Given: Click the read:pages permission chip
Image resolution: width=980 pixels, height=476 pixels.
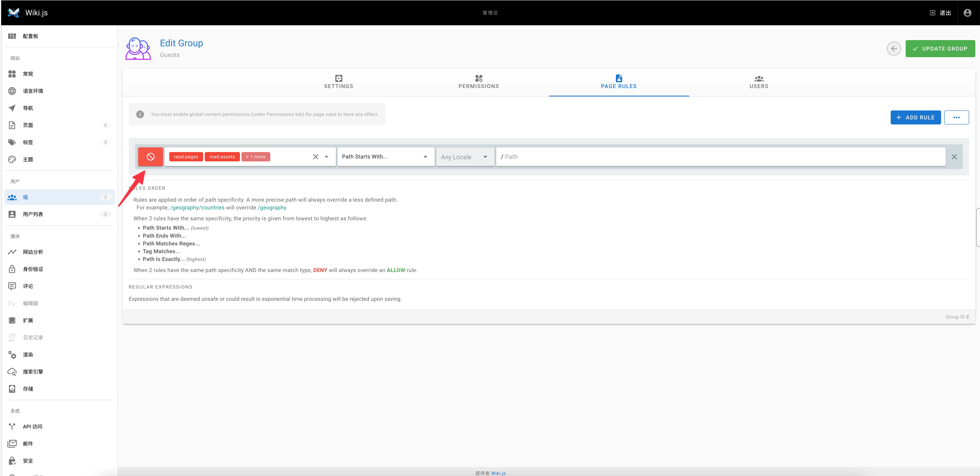Looking at the screenshot, I should point(186,157).
